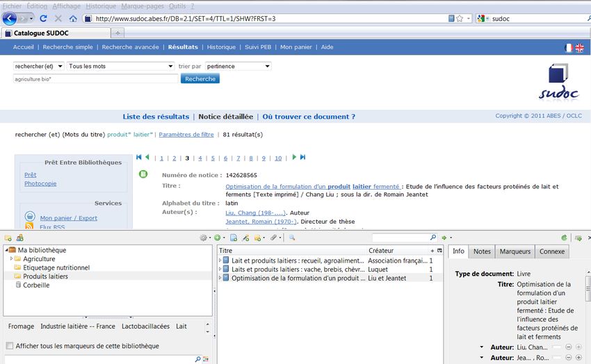Open the Zotero actions gear menu
Viewport: 591px width, 364px height.
204,238
